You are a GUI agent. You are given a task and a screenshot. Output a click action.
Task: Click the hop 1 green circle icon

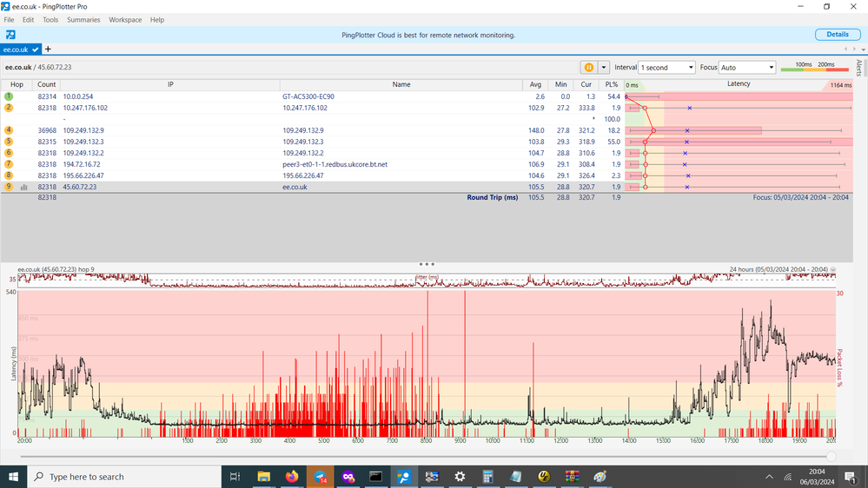9,96
